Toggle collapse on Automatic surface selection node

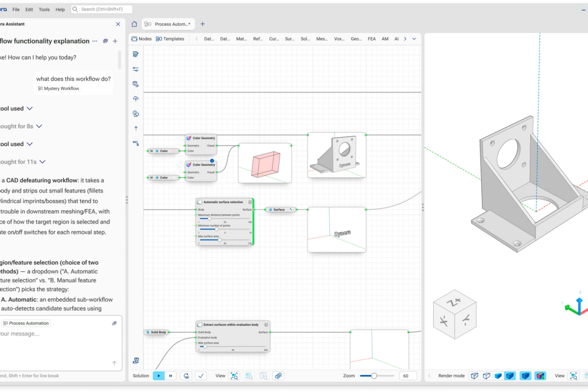[250, 202]
